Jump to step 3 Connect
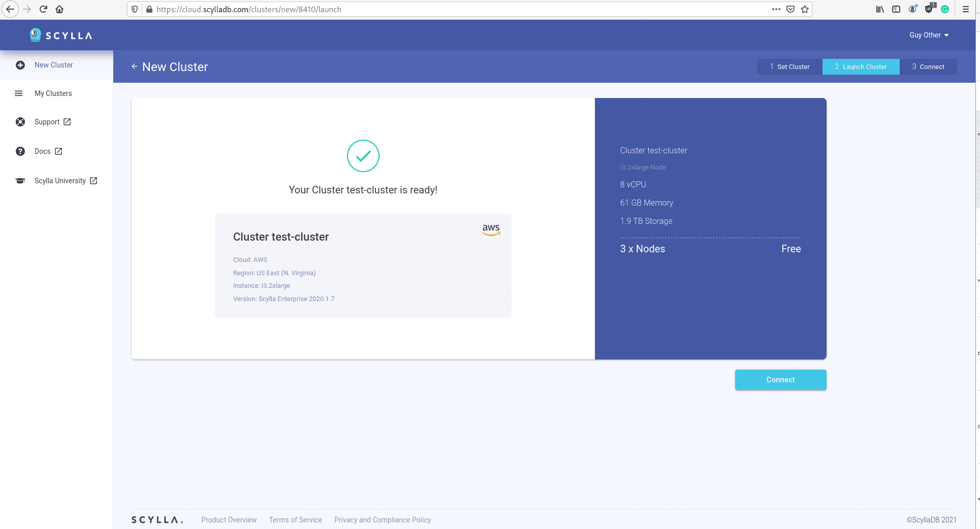Image resolution: width=980 pixels, height=529 pixels. point(928,67)
